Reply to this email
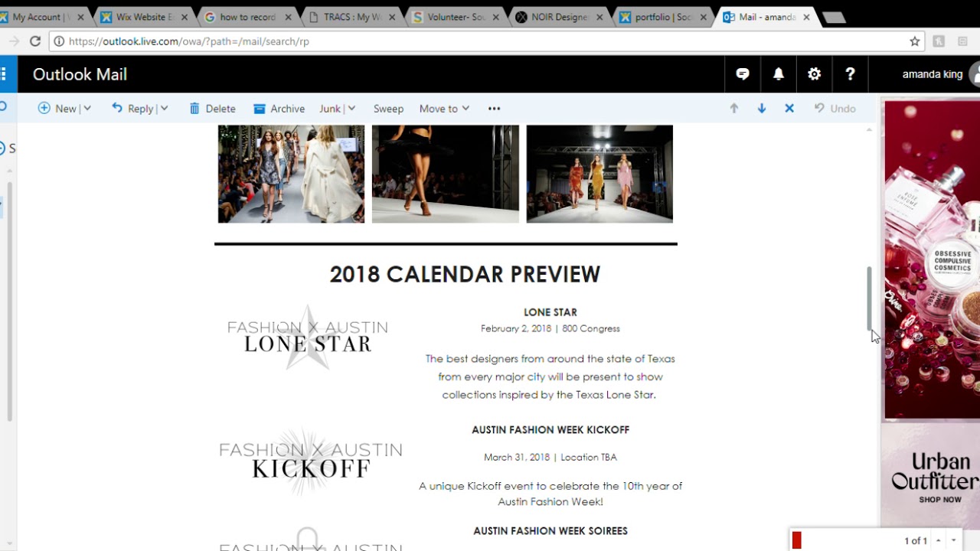The width and height of the screenshot is (980, 551). click(132, 109)
